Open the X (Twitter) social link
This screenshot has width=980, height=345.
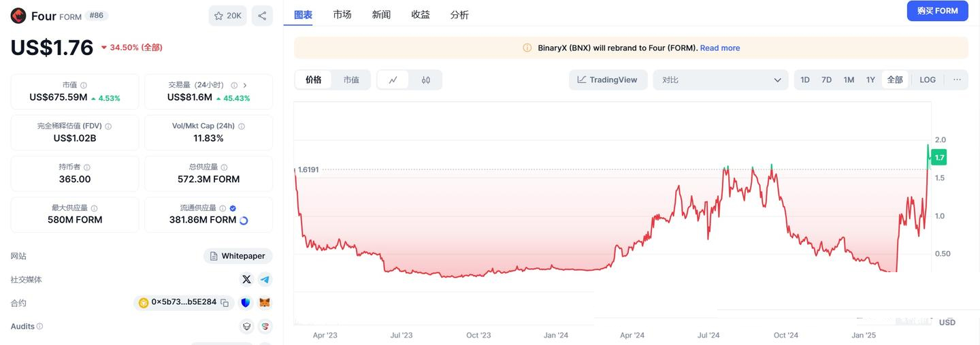click(246, 279)
